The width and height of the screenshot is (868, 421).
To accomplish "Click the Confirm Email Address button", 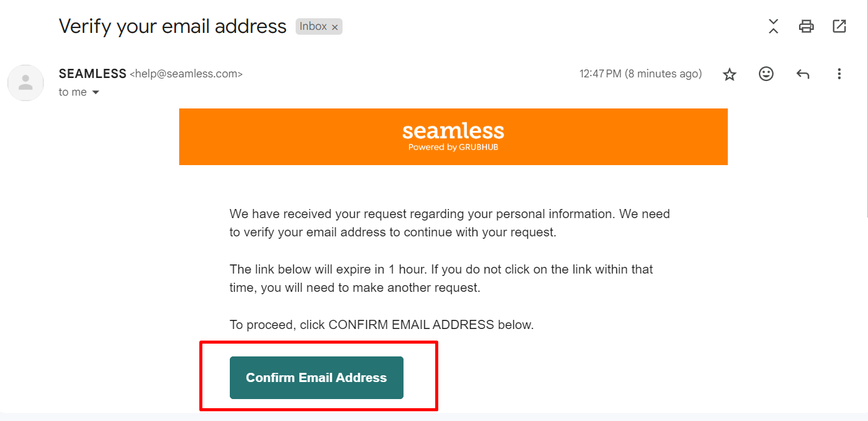I will click(x=316, y=378).
